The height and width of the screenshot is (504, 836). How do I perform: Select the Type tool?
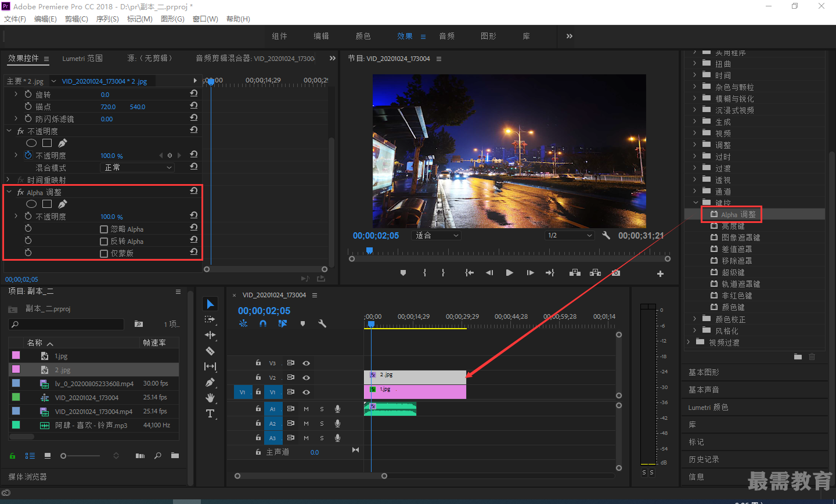(210, 413)
